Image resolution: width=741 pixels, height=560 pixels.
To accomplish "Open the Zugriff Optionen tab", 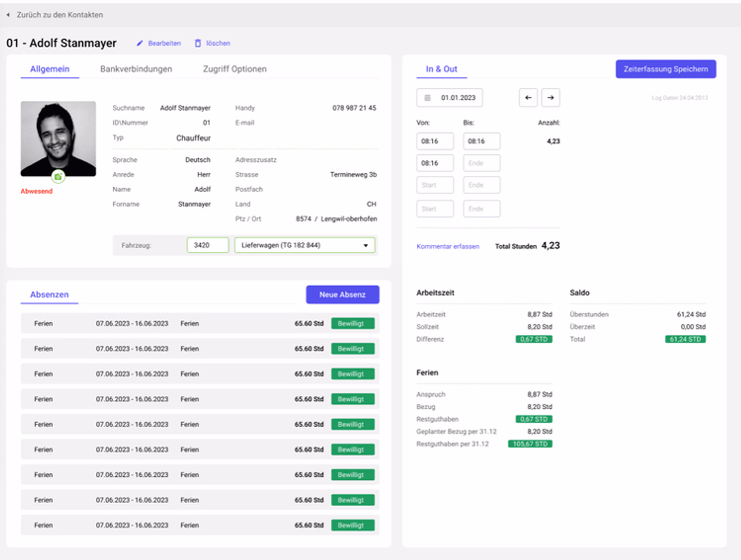I will (235, 69).
